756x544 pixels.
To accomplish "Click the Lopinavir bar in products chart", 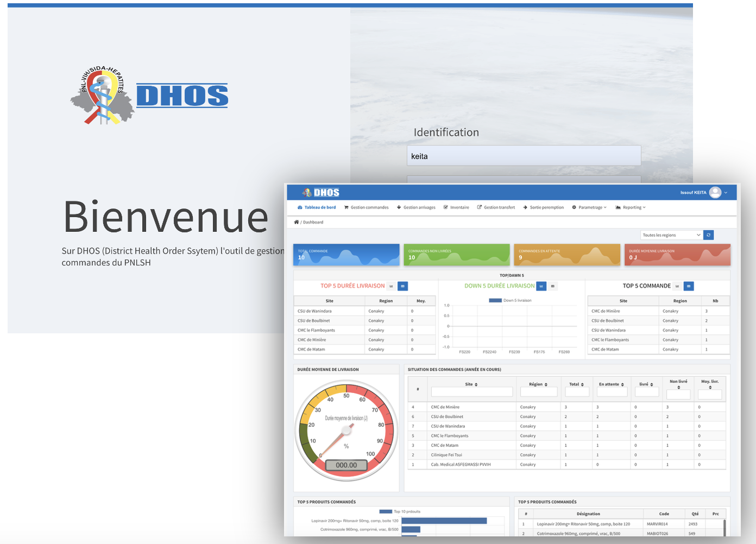I will tap(444, 521).
